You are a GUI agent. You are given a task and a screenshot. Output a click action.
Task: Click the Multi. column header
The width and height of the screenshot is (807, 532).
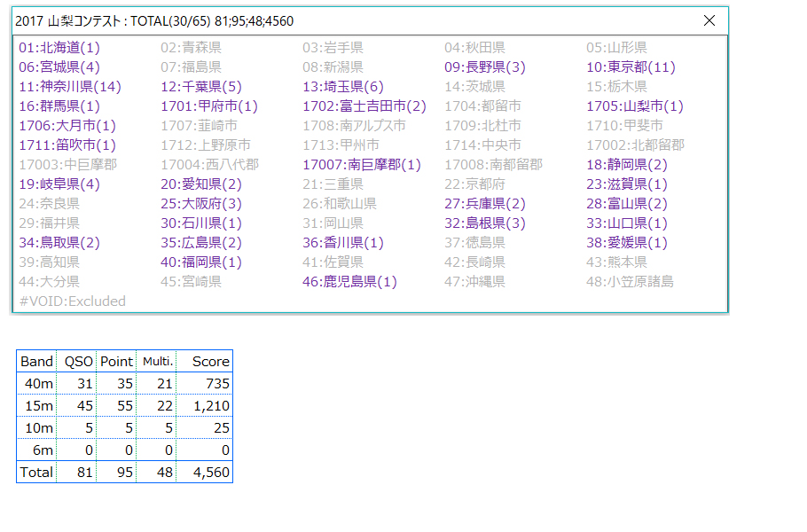click(x=157, y=361)
